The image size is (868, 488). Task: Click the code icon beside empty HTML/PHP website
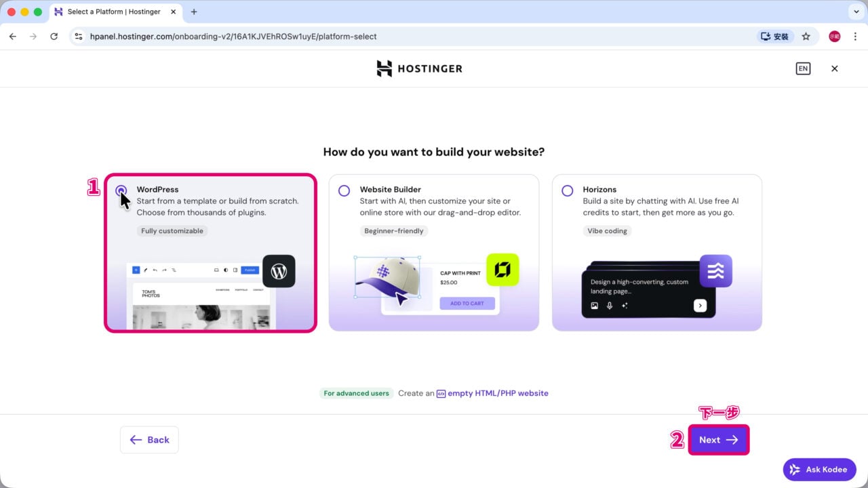pyautogui.click(x=441, y=393)
